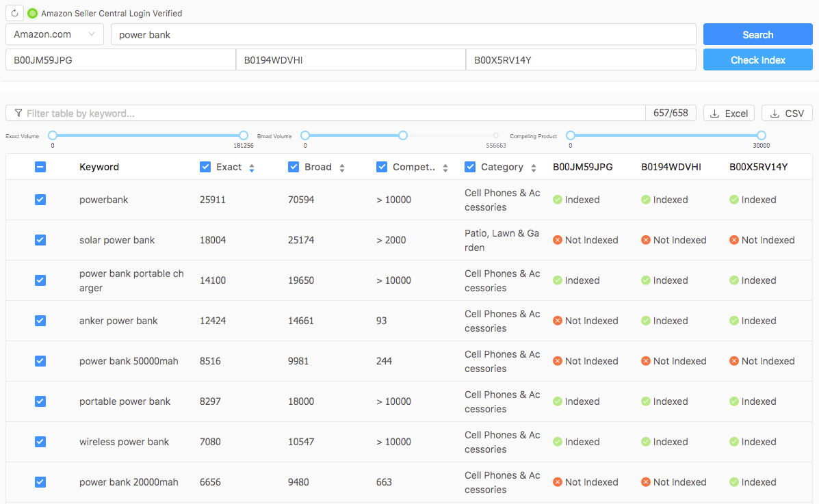
Task: Click the Check Index button
Action: coord(757,59)
